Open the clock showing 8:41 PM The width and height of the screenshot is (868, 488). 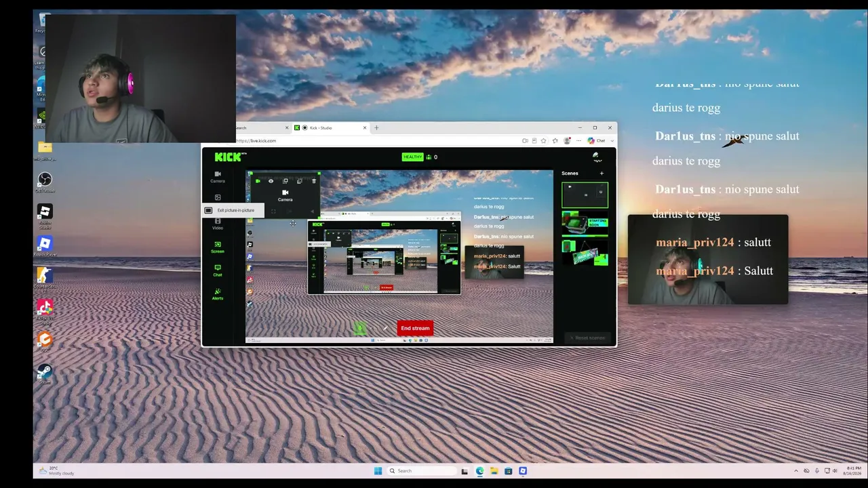point(853,470)
